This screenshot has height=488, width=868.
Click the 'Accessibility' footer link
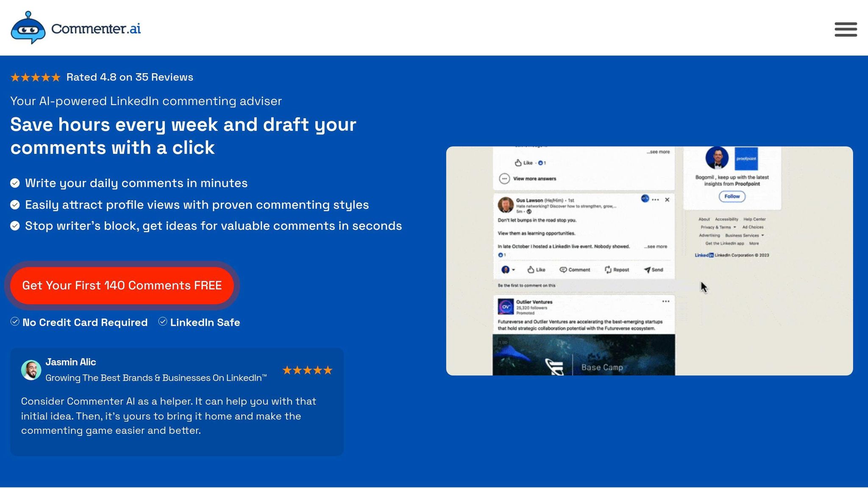(726, 219)
